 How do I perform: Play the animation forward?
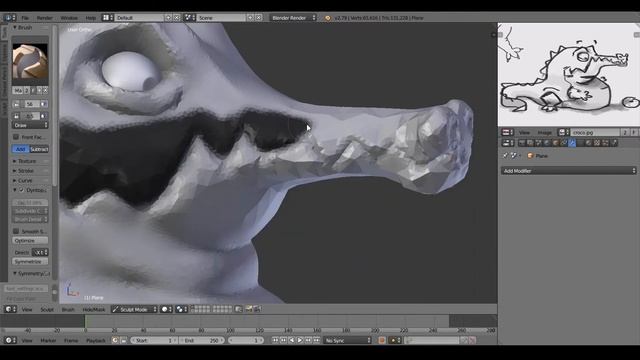[x=300, y=340]
